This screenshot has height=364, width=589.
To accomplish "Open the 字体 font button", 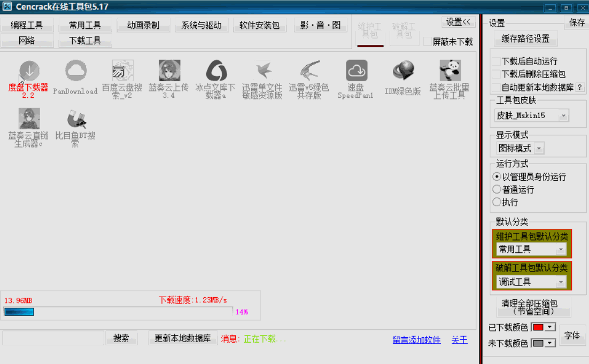I will [572, 335].
